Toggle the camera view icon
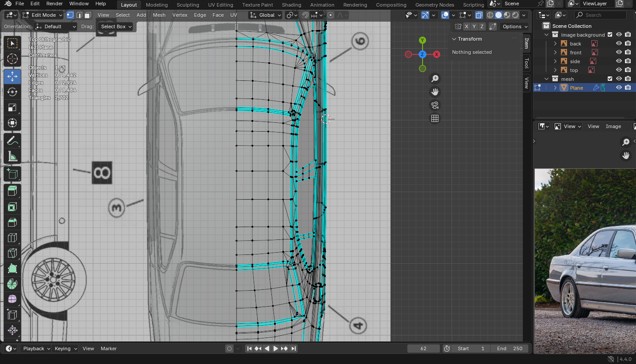 435,105
